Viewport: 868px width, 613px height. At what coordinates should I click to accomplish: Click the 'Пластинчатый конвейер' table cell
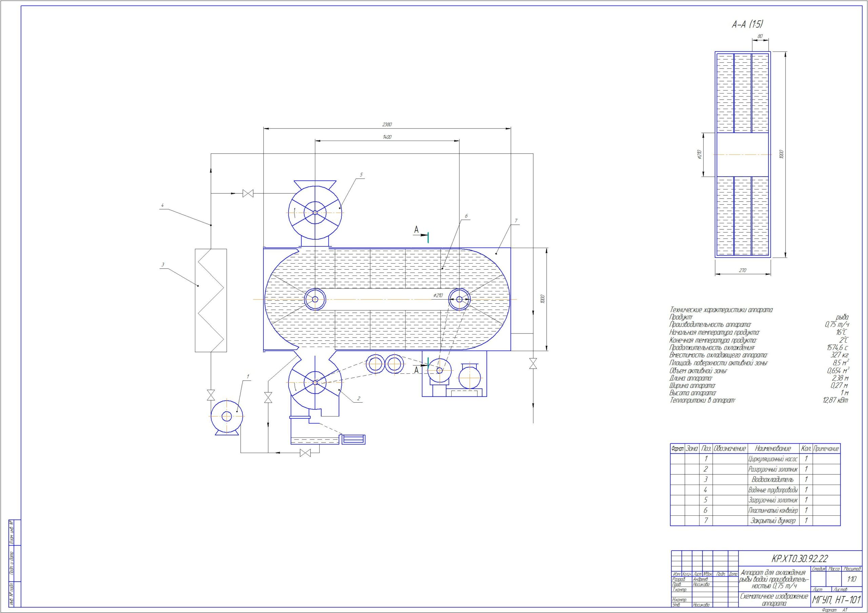point(773,510)
